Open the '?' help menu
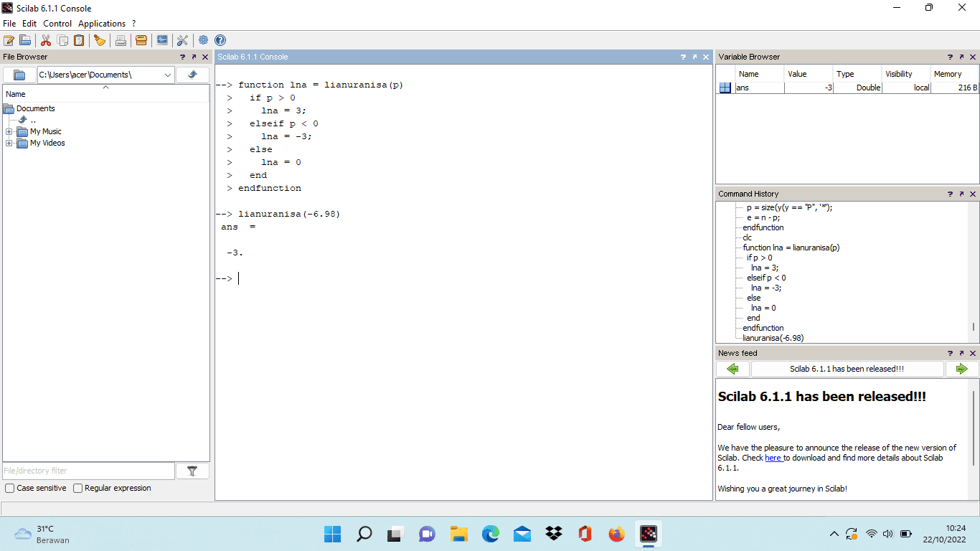980x551 pixels. [x=133, y=24]
